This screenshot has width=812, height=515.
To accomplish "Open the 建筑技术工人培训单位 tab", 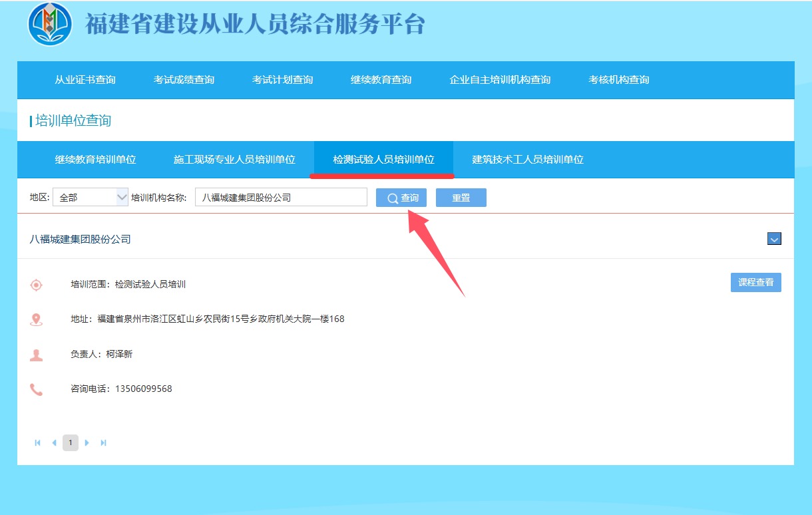I will point(527,160).
